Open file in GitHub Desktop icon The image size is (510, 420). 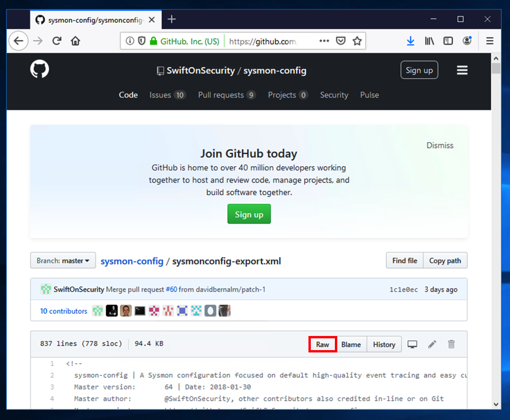[x=412, y=344]
